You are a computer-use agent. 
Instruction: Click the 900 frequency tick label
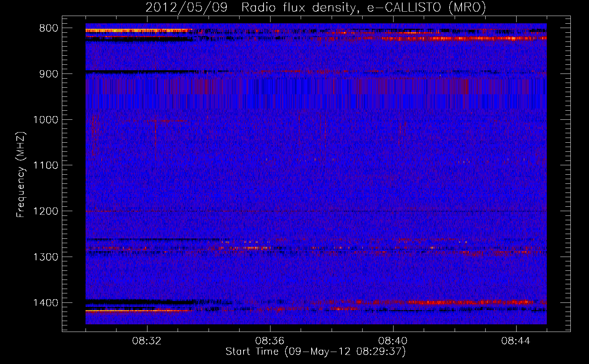click(49, 74)
